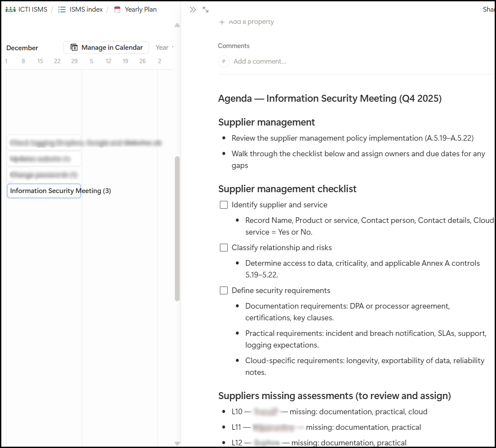
Task: Select the Yearly Plan breadcrumb label
Action: 141,10
